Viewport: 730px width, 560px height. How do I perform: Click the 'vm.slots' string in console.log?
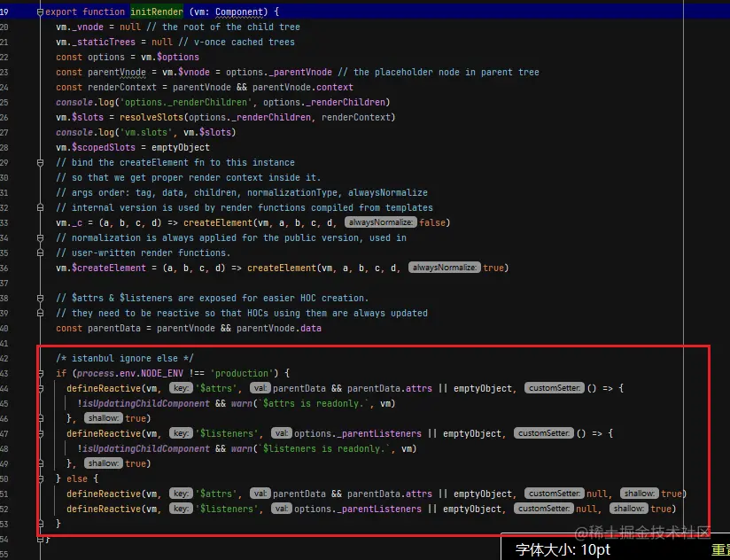click(x=146, y=132)
